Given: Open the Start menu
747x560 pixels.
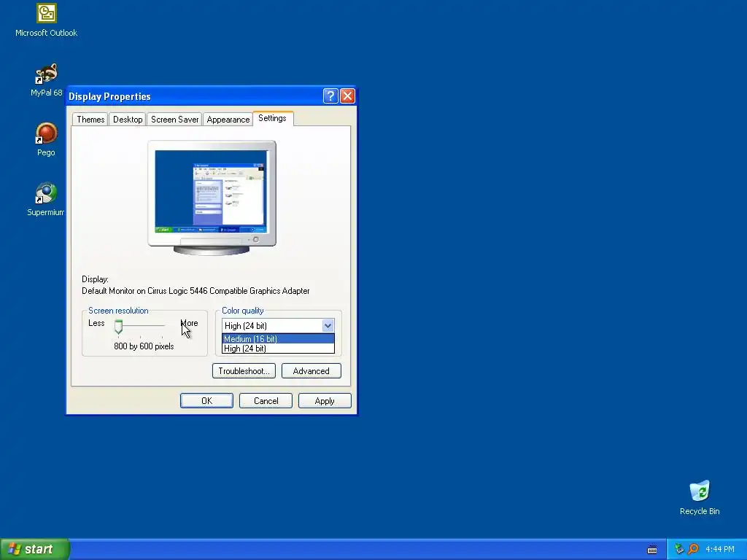Looking at the screenshot, I should pos(34,549).
